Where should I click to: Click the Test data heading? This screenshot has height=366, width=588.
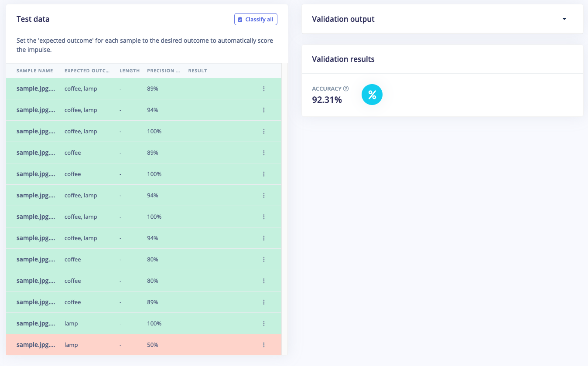click(x=33, y=19)
